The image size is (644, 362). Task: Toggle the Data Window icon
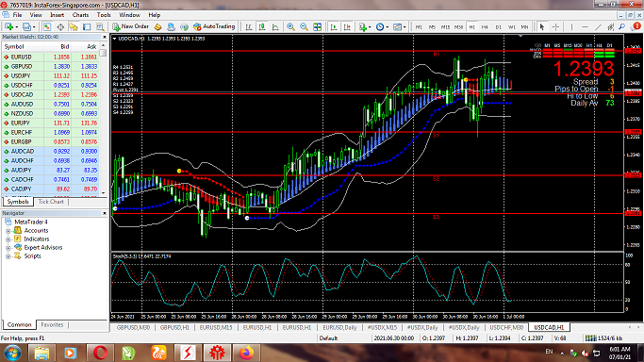tap(60, 26)
